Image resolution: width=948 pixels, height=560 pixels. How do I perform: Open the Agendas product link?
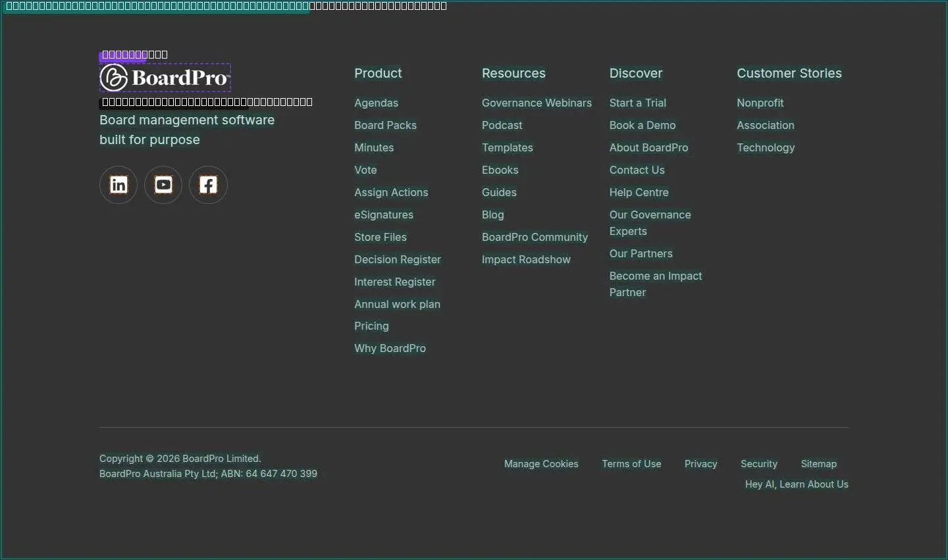(x=376, y=103)
